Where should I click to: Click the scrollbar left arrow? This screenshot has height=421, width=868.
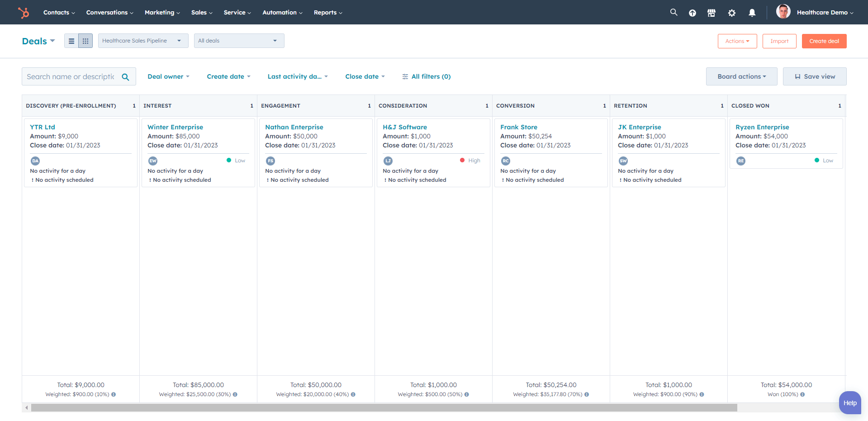[27, 408]
